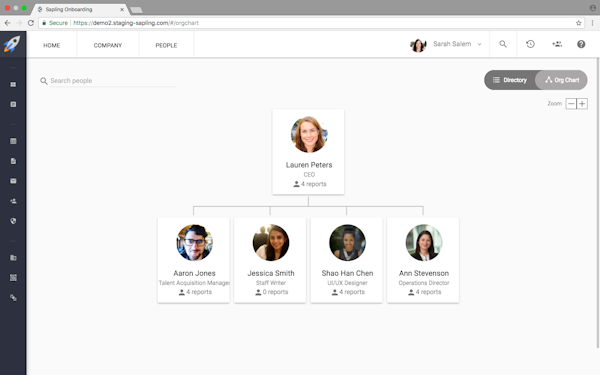The height and width of the screenshot is (375, 600).
Task: Zoom out the org chart with minus
Action: [x=571, y=104]
